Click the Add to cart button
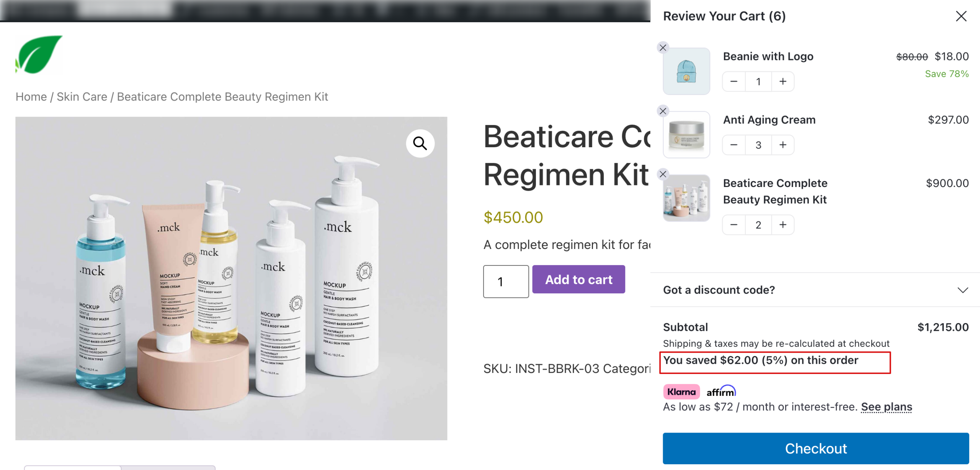 click(x=578, y=279)
